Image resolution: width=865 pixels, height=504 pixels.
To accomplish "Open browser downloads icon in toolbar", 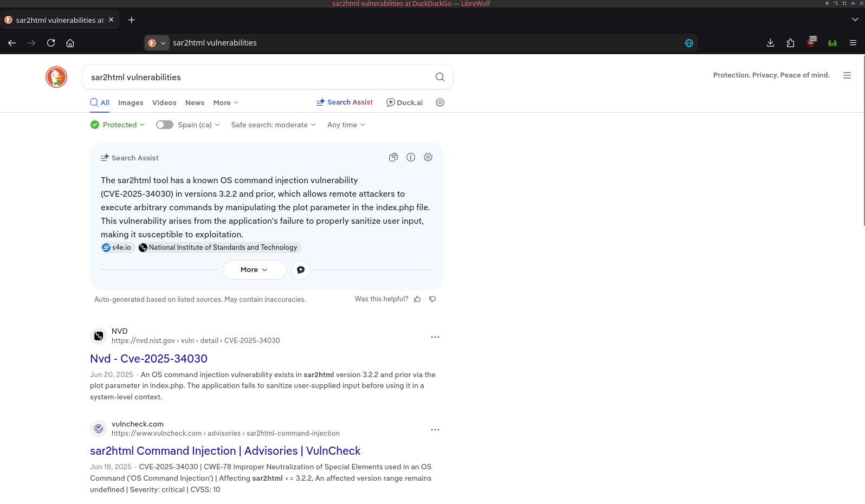I will coord(770,43).
